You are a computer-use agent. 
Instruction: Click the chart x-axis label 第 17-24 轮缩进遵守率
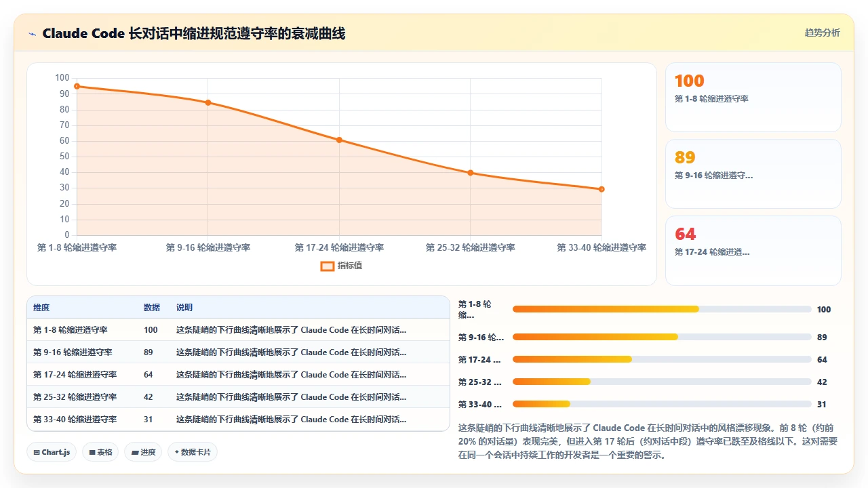(339, 248)
